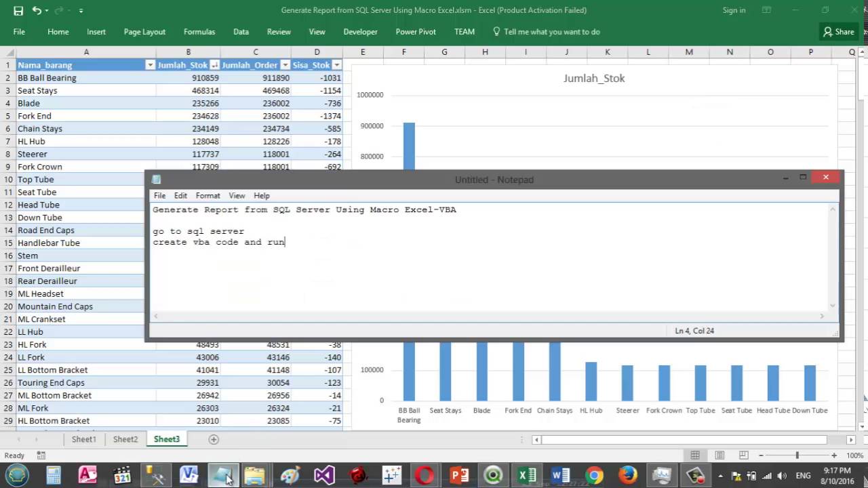Image resolution: width=868 pixels, height=488 pixels.
Task: Add a new sheet with the plus button
Action: coord(214,439)
